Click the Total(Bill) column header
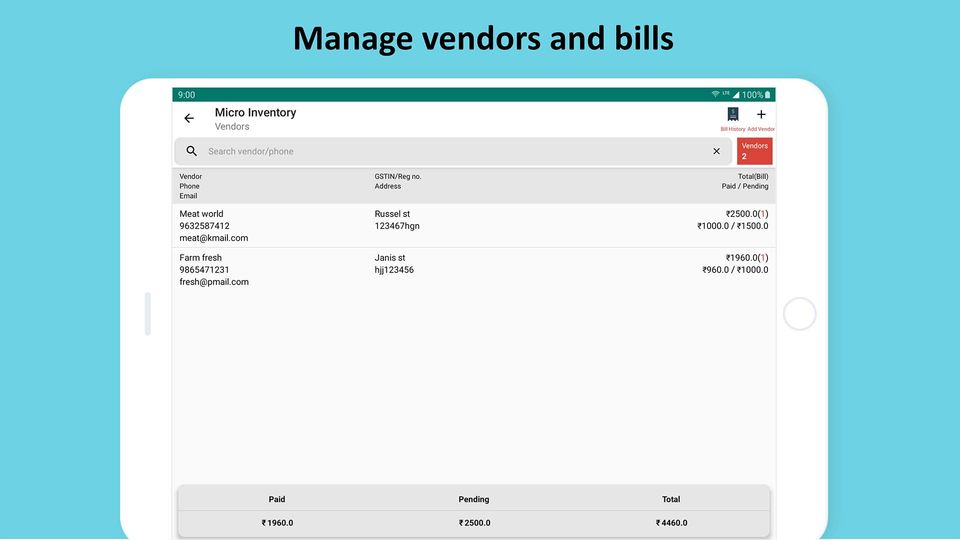Image resolution: width=960 pixels, height=540 pixels. [x=752, y=176]
